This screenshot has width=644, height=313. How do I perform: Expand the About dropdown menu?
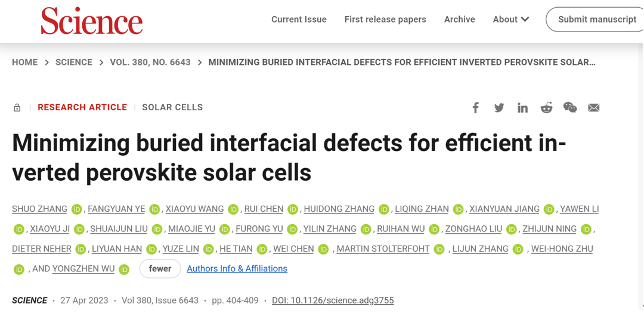coord(511,19)
